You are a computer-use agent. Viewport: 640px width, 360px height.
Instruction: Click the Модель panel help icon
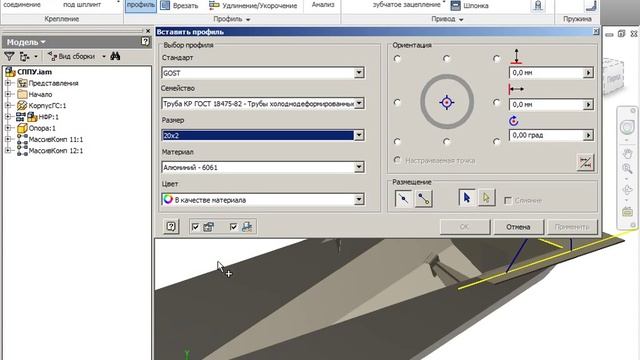coord(145,41)
